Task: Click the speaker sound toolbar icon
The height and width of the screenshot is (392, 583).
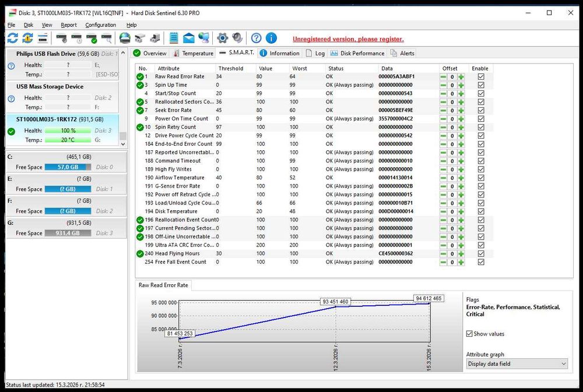Action: tap(237, 38)
